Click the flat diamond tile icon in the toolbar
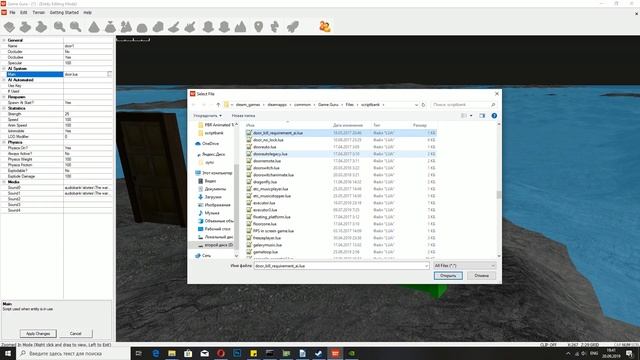Viewport: 640px width, 360px height. coord(9,27)
